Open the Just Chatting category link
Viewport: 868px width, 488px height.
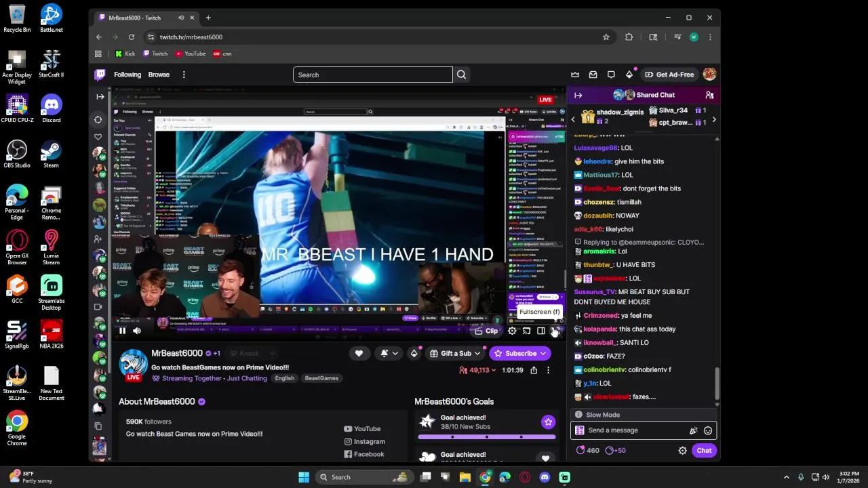click(x=247, y=378)
